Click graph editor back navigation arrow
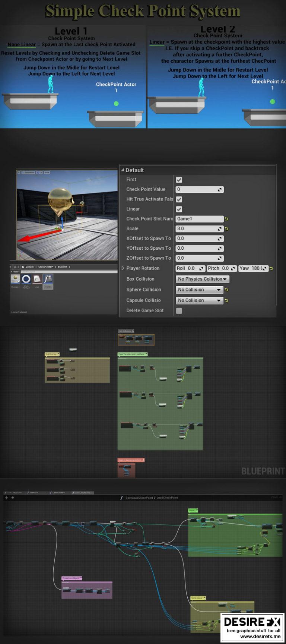Image resolution: width=286 pixels, height=644 pixels. click(6, 498)
